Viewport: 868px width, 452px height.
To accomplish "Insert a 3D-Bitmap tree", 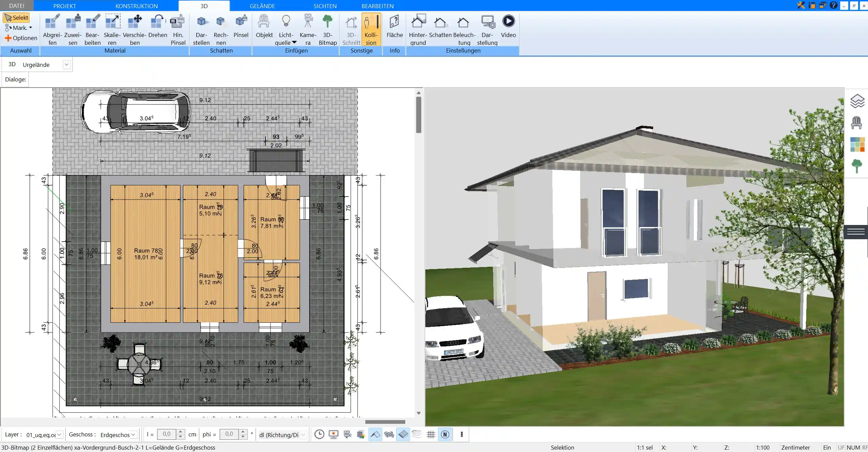I will [328, 30].
